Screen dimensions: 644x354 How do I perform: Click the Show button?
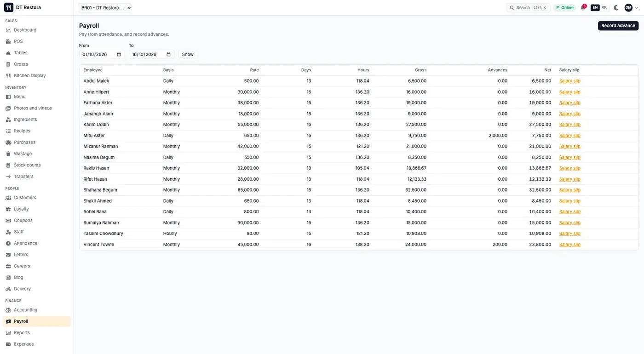coord(188,54)
